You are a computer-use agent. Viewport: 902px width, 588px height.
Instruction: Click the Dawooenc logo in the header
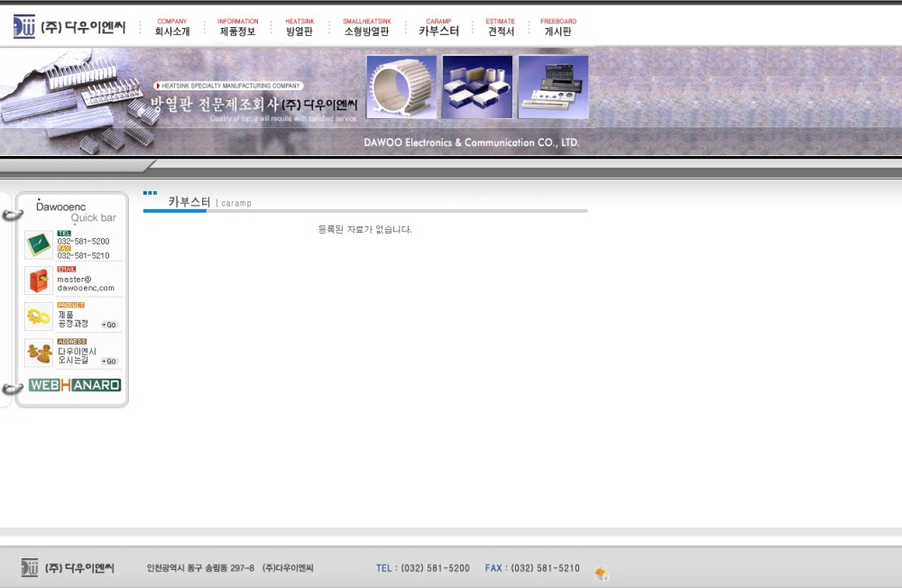coord(69,27)
